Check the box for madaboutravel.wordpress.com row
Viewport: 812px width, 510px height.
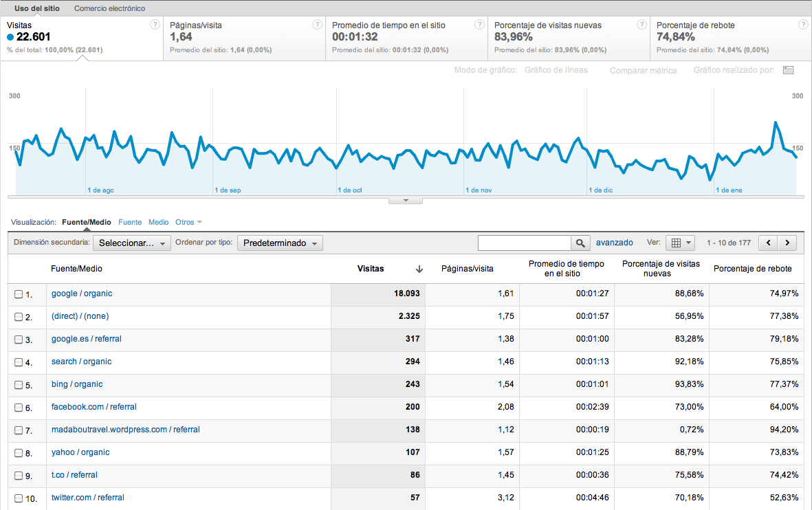click(19, 430)
